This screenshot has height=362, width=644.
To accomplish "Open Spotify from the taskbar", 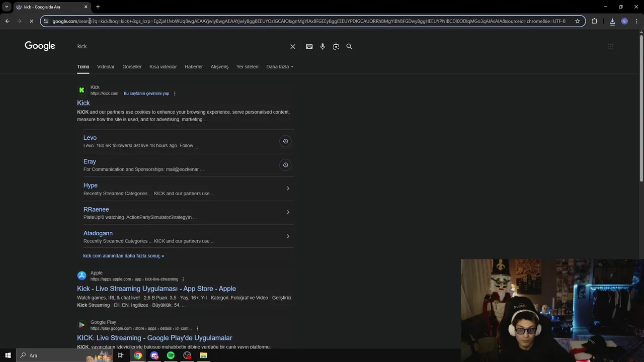I will (x=171, y=355).
